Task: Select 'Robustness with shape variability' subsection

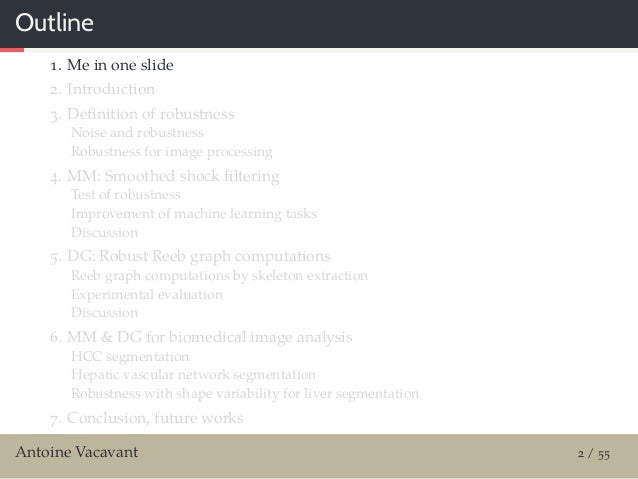Action: [245, 394]
